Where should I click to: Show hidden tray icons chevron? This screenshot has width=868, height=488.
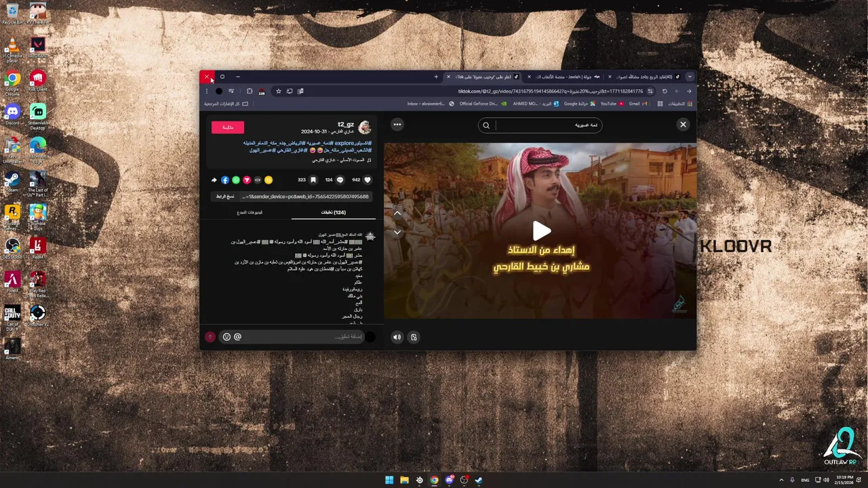(781, 480)
